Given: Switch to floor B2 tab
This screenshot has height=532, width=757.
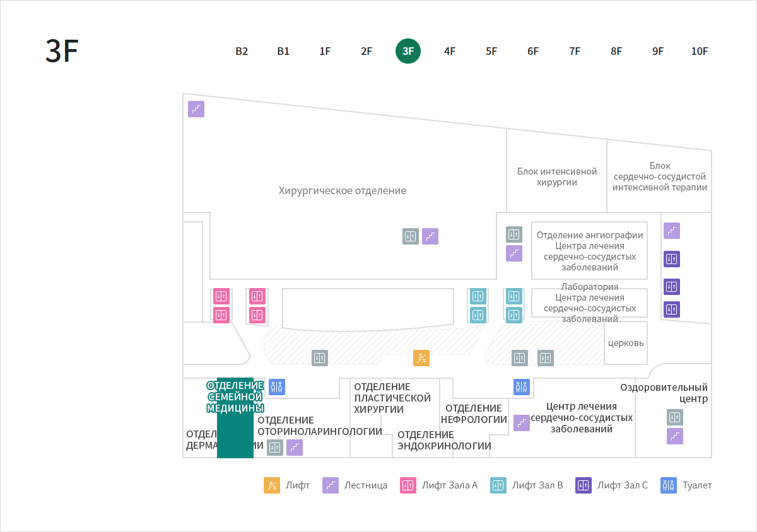Looking at the screenshot, I should [242, 51].
